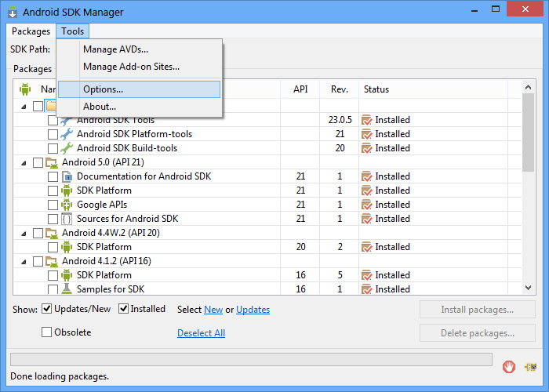Screen dimensions: 549x392
Task: Open the Packages menu
Action: (31, 31)
